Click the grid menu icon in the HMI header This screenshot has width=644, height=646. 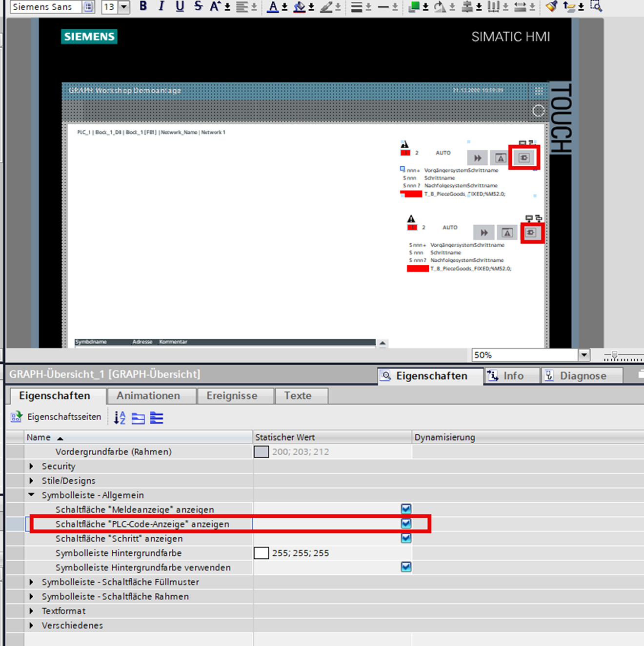(x=539, y=91)
